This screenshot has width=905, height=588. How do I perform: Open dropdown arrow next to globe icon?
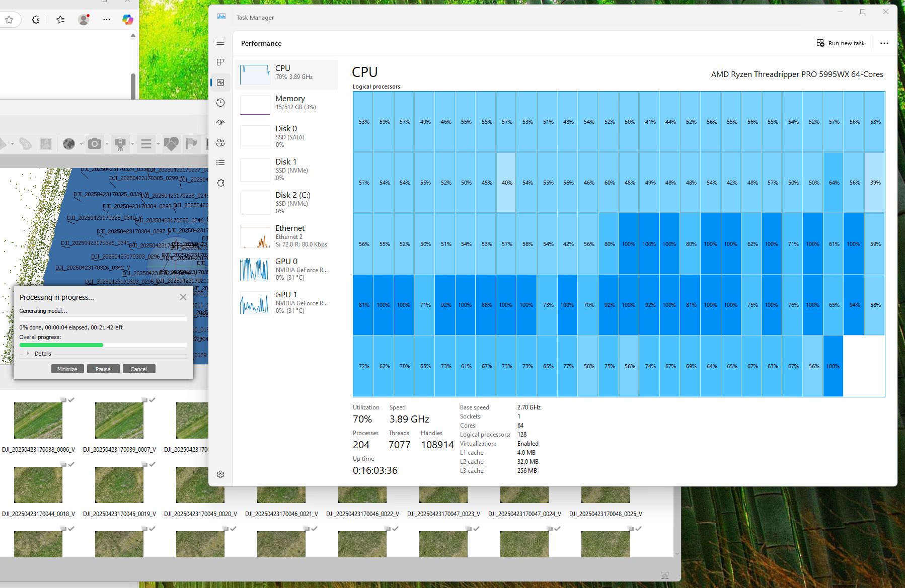pyautogui.click(x=81, y=144)
